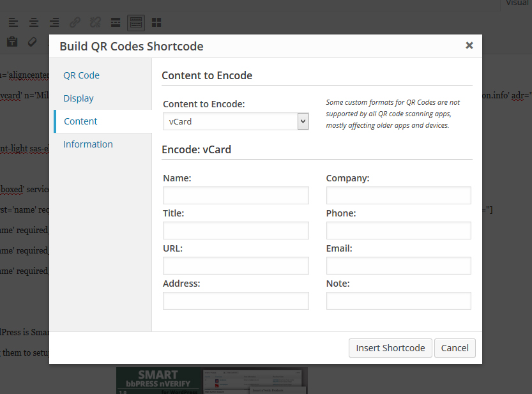Select the Phone input box
Screen dimensions: 532x394
[x=399, y=231]
